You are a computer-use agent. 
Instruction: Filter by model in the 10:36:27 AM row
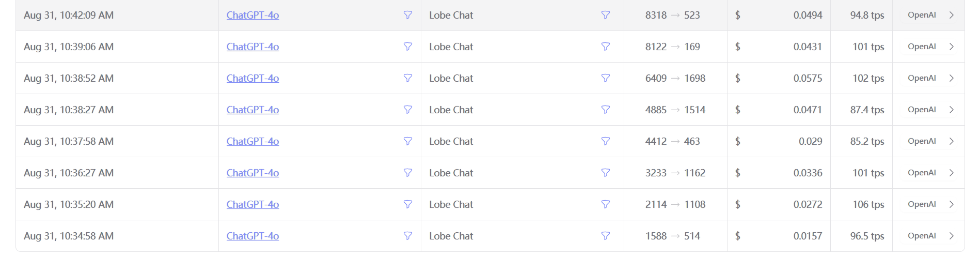(x=408, y=173)
